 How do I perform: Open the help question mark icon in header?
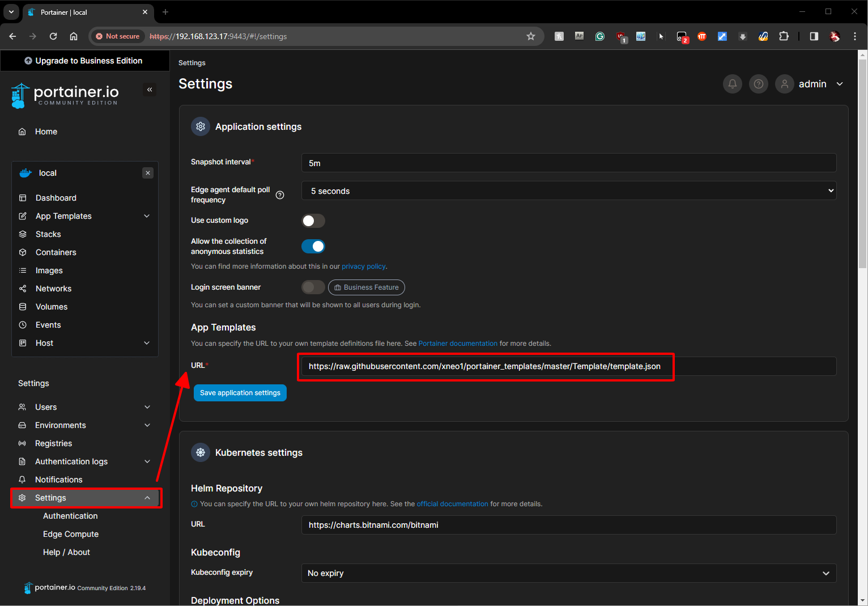click(758, 84)
